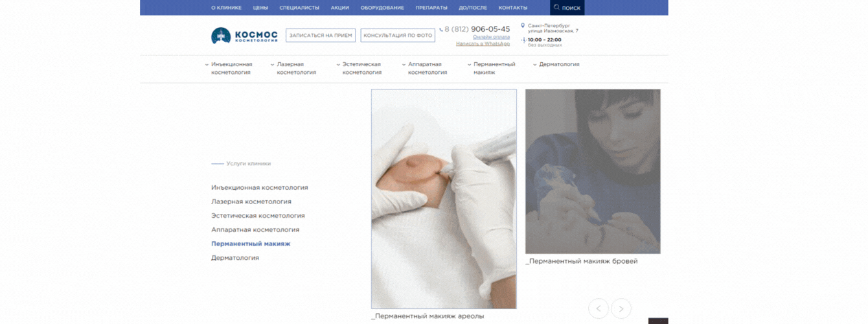The height and width of the screenshot is (324, 868).
Task: Open ДО/ПОСЛЕ in the top menu
Action: 473,8
